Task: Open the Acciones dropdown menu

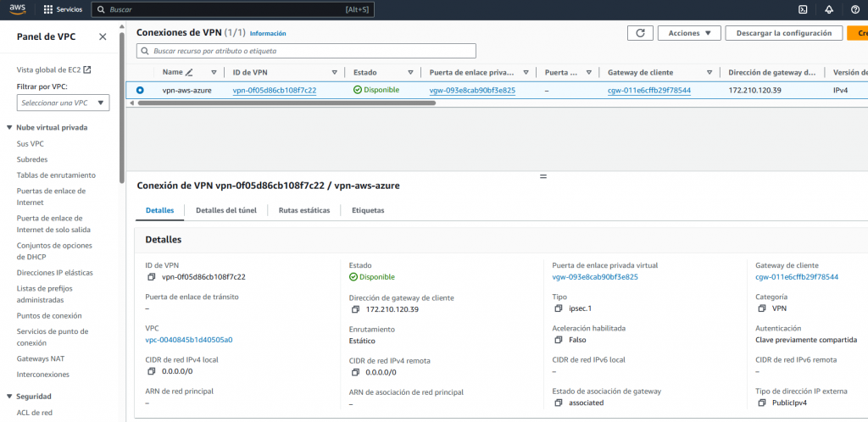Action: pyautogui.click(x=688, y=33)
